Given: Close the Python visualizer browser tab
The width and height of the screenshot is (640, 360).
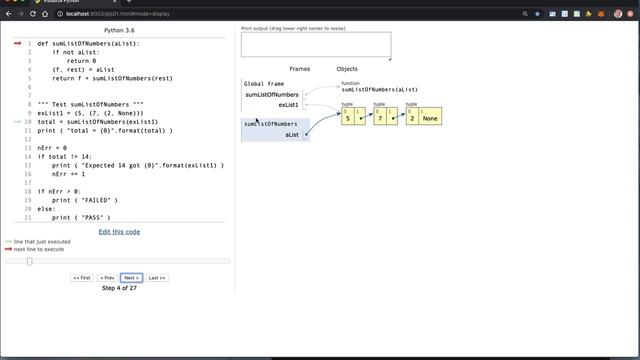Looking at the screenshot, I should pyautogui.click(x=115, y=2).
